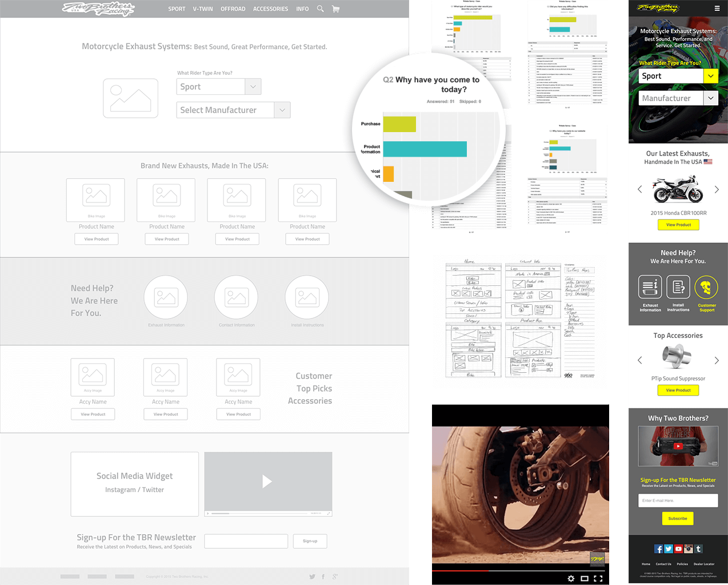Screen dimensions: 728x585
Task: Open the Select Manufacturer dropdown
Action: 282,110
